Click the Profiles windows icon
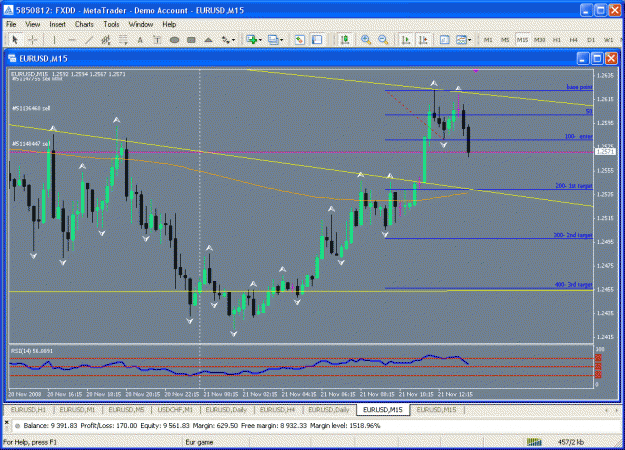625x450 pixels. coord(273,40)
